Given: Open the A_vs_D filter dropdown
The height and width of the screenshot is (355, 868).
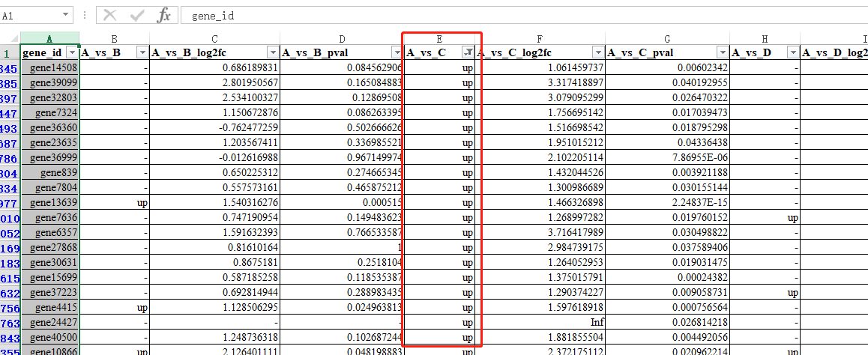Looking at the screenshot, I should (792, 52).
